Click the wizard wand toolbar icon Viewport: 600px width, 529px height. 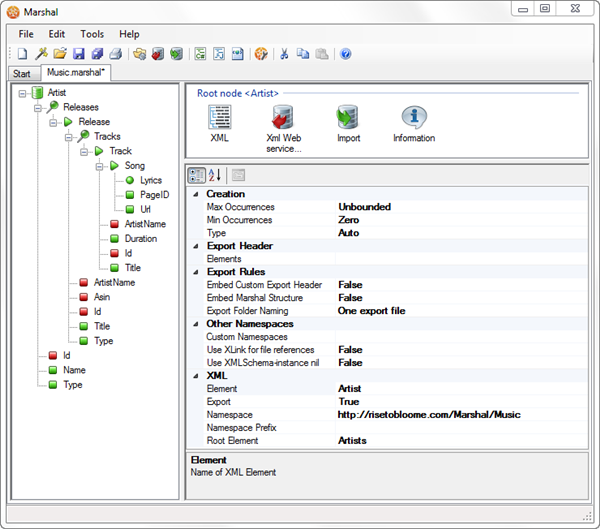(41, 54)
